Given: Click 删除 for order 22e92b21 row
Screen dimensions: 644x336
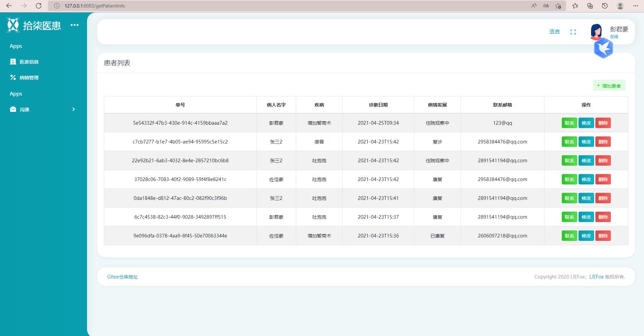Looking at the screenshot, I should point(603,161).
